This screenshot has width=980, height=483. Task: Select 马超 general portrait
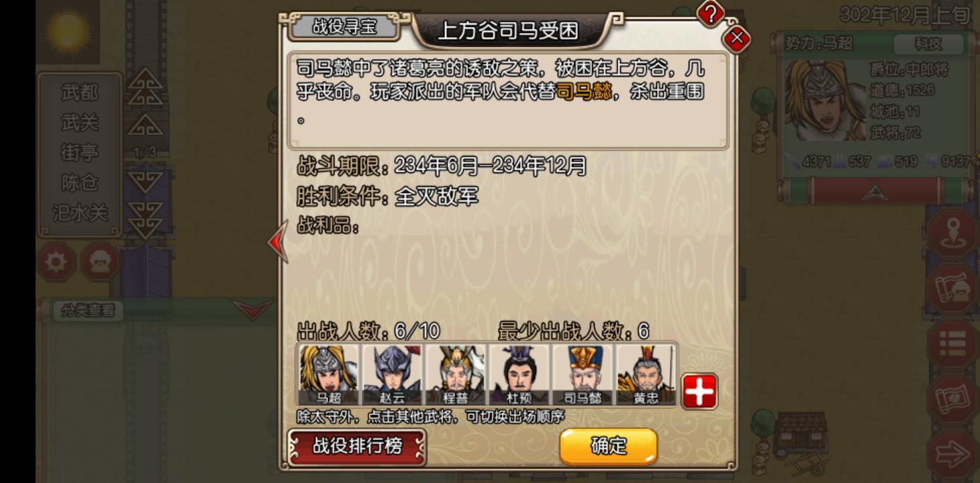(x=329, y=375)
